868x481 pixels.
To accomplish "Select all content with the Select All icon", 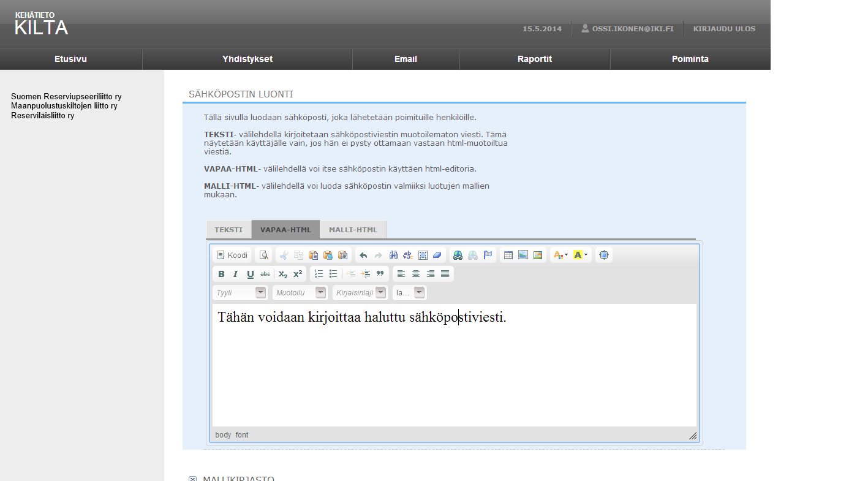I will pyautogui.click(x=423, y=256).
